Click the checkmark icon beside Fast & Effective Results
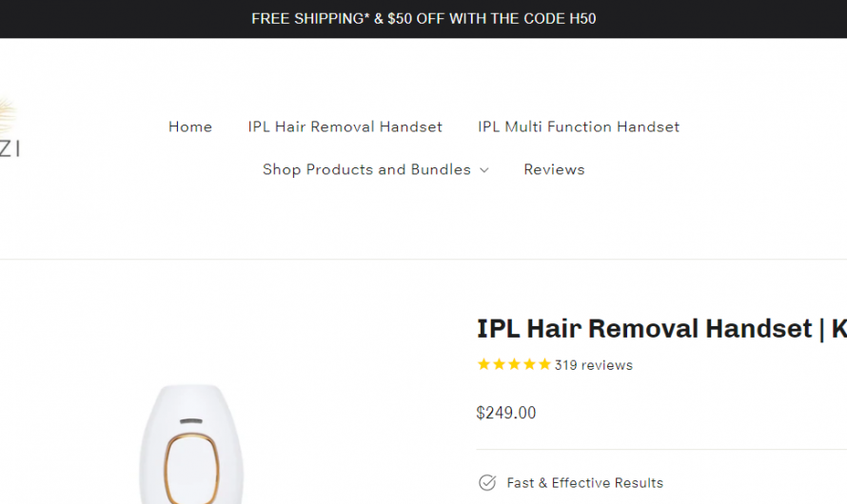Screen dimensions: 847x504 [x=486, y=482]
